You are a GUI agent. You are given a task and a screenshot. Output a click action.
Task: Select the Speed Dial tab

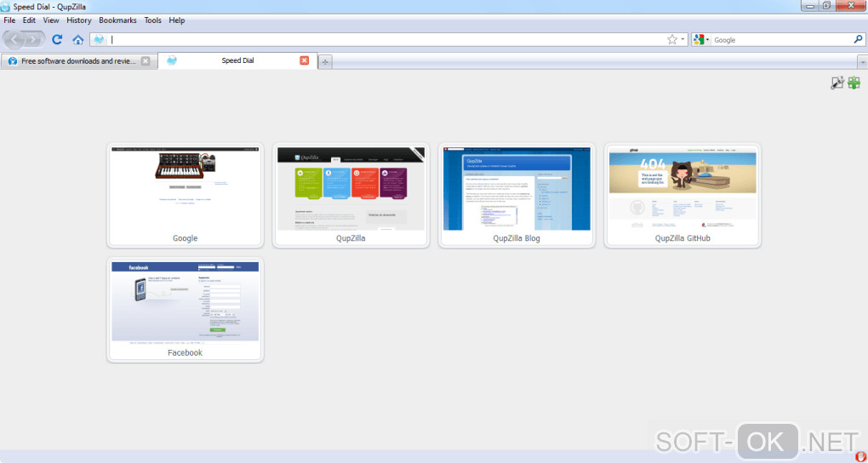237,60
